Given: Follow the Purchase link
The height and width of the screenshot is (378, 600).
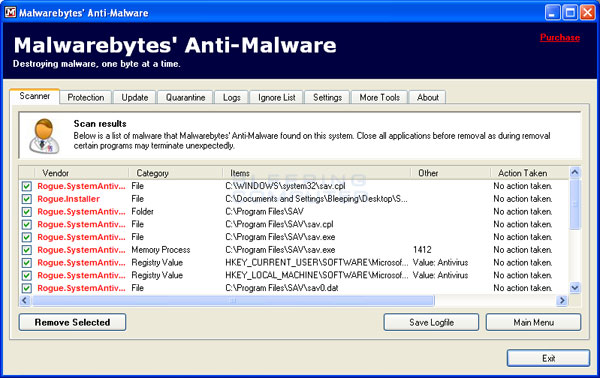Looking at the screenshot, I should pyautogui.click(x=559, y=37).
